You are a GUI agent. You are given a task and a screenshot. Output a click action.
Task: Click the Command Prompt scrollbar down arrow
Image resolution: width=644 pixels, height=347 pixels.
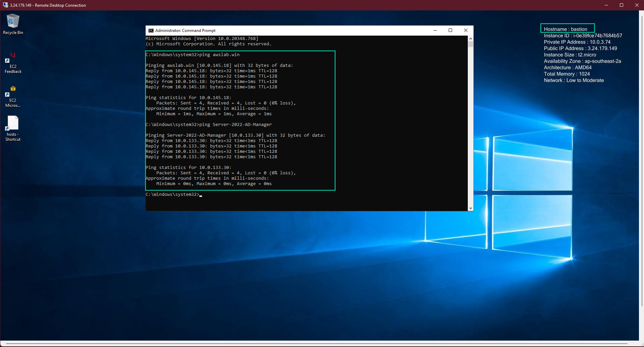470,208
